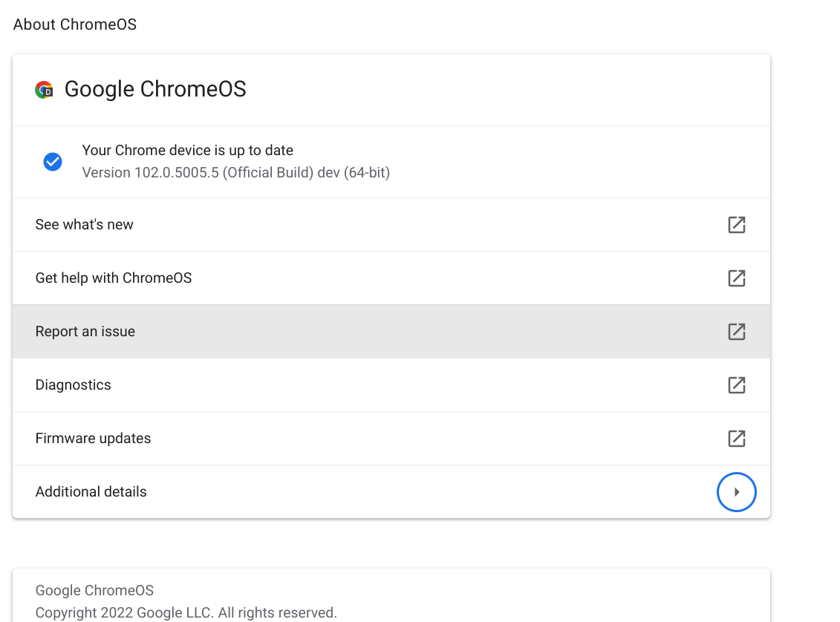This screenshot has width=840, height=622.
Task: Click the blue up-to-date checkmark icon
Action: (53, 162)
